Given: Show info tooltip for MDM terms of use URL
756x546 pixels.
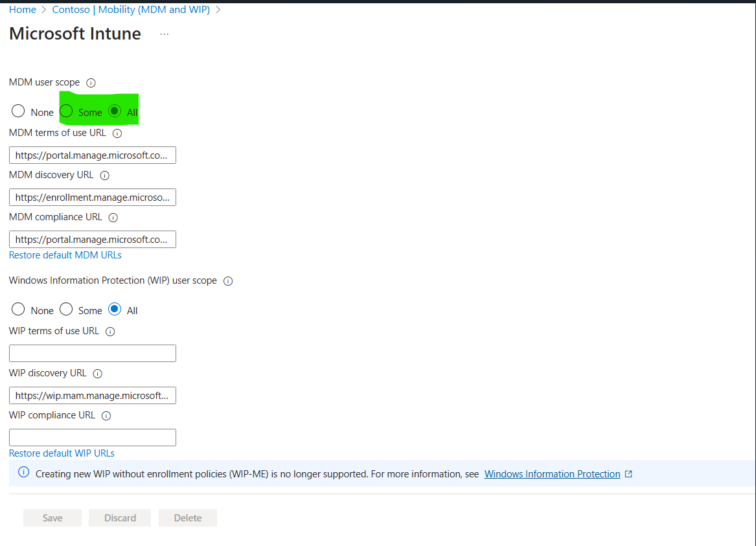Looking at the screenshot, I should (x=117, y=133).
